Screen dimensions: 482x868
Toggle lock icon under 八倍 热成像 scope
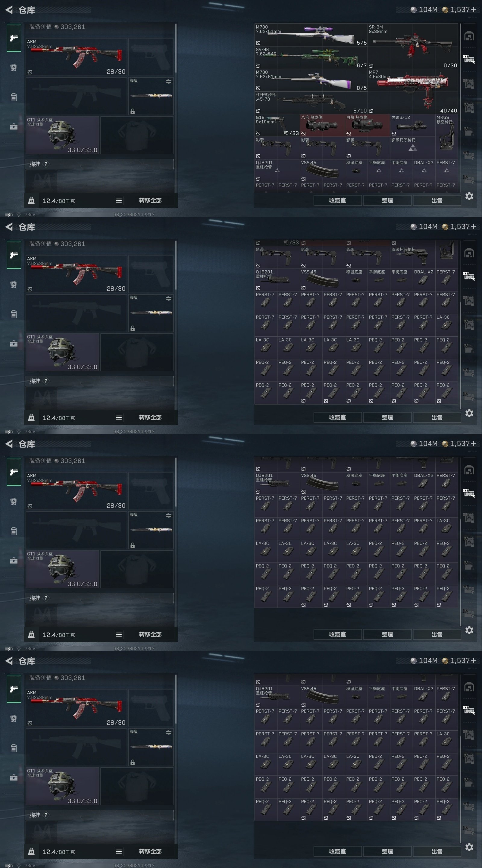303,134
